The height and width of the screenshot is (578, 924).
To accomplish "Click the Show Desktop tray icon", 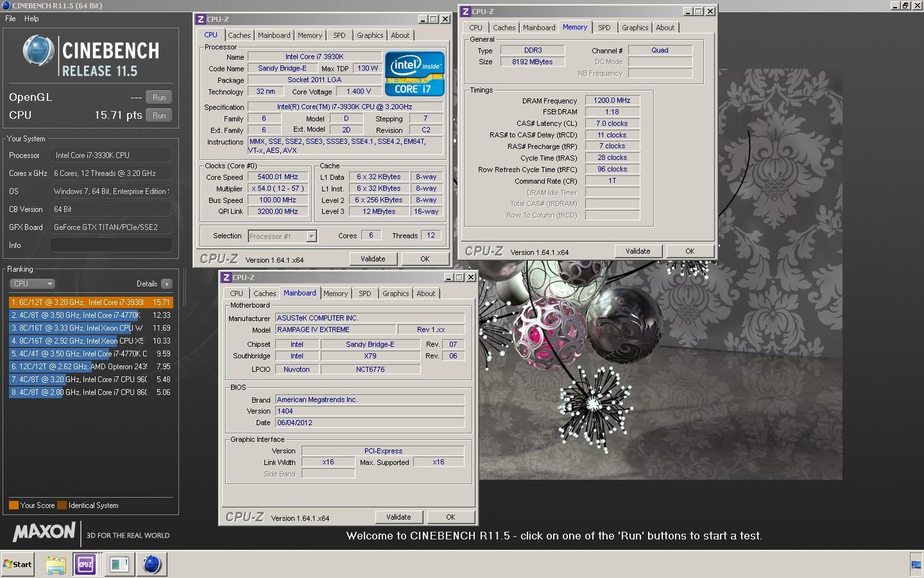I will coord(916,565).
